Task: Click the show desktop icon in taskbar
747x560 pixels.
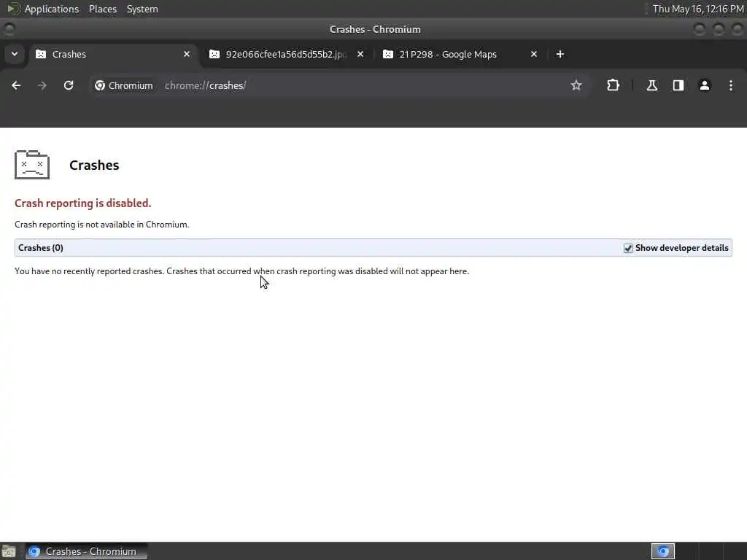Action: [x=9, y=551]
